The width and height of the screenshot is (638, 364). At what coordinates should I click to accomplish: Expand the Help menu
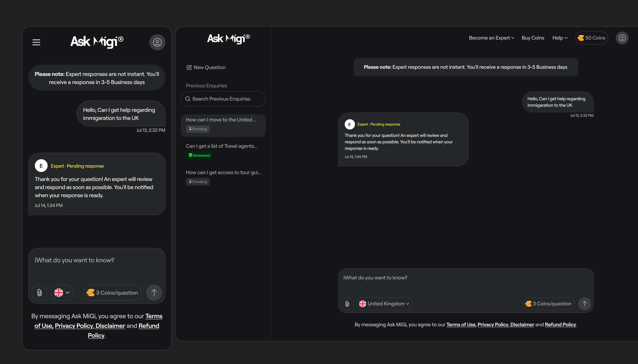560,38
